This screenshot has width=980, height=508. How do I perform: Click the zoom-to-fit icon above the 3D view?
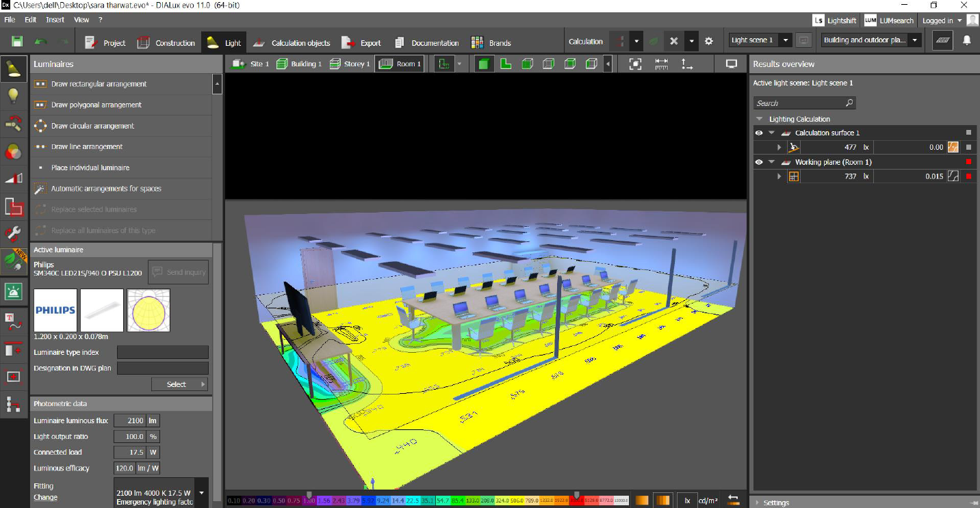click(635, 63)
